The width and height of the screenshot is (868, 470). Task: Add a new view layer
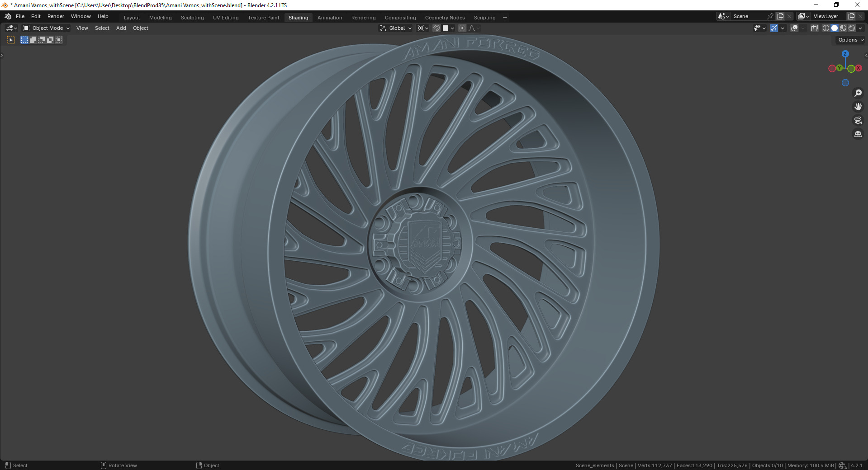point(851,16)
